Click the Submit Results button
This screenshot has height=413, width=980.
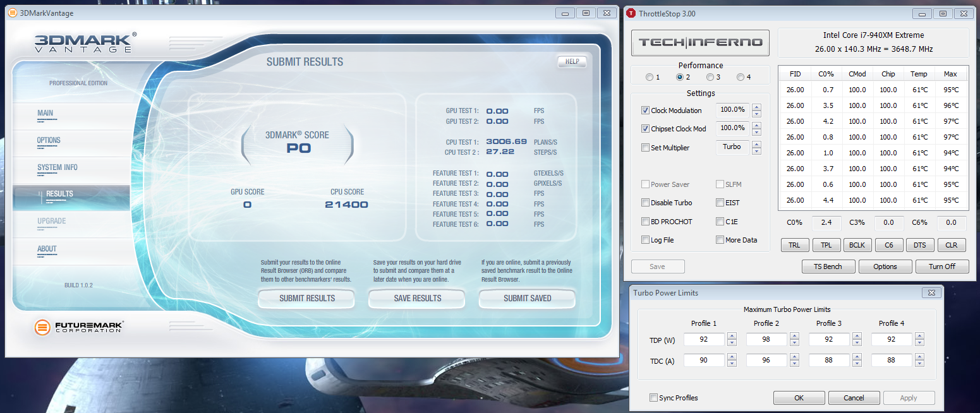(x=307, y=298)
